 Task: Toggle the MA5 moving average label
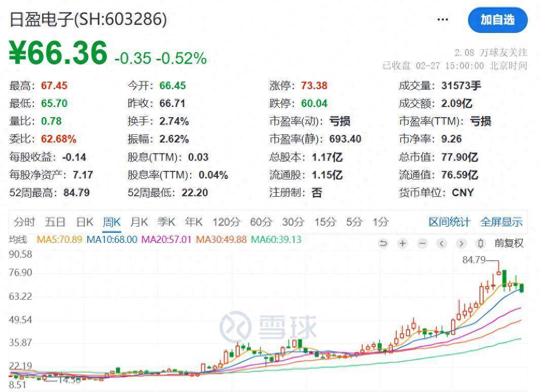(59, 239)
